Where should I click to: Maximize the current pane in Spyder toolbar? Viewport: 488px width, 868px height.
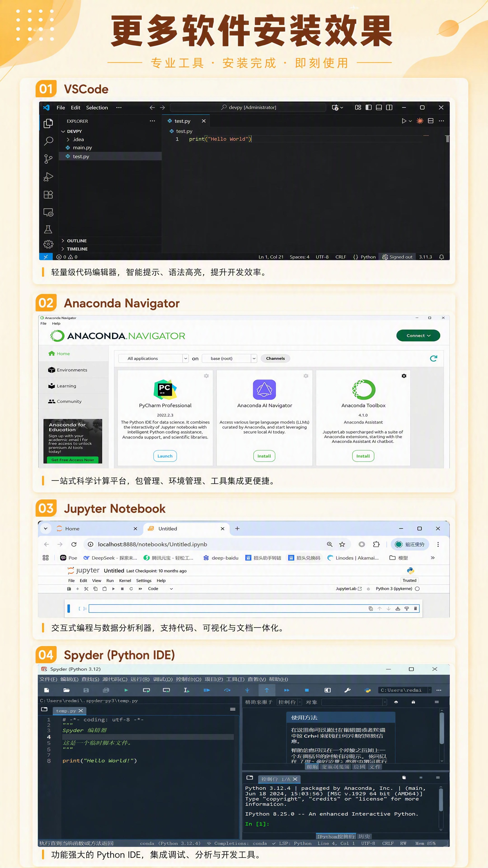coord(327,690)
